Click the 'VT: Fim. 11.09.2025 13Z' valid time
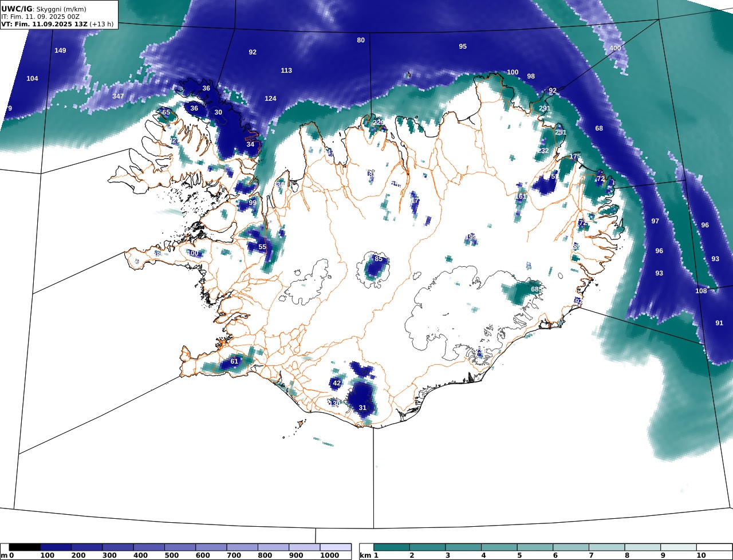The image size is (733, 560). tap(44, 24)
